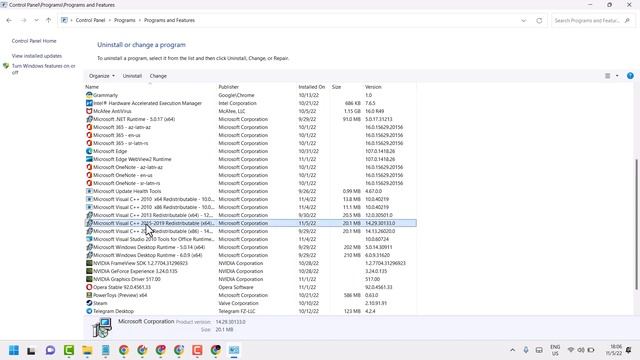Click NVIDIA GeForce Experience icon
This screenshot has height=360, width=640.
[x=89, y=271]
